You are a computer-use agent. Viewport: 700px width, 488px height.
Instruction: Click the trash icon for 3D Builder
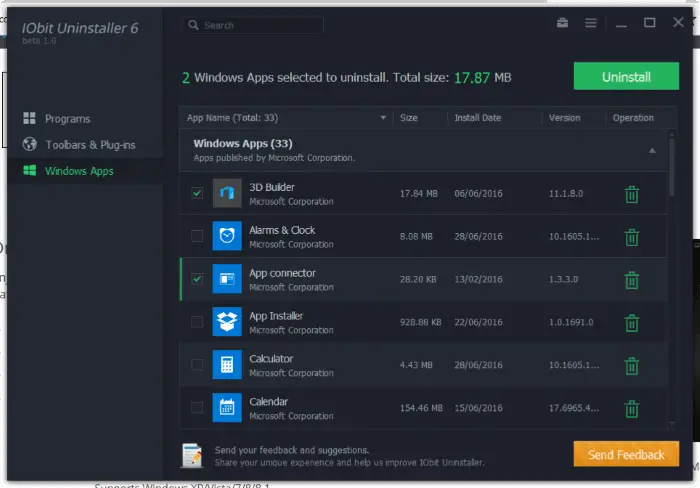click(632, 194)
